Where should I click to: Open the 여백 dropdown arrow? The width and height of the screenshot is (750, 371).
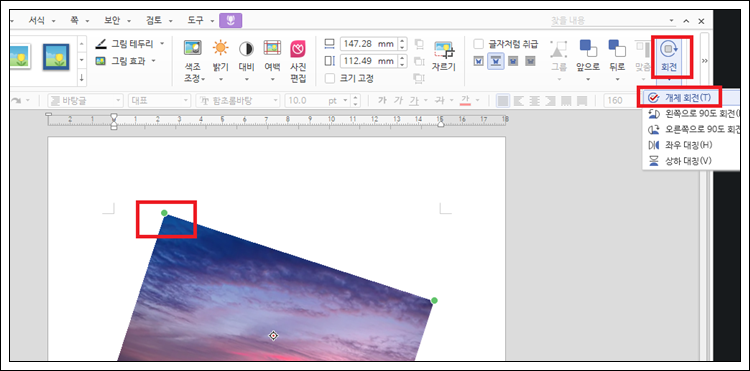(272, 79)
